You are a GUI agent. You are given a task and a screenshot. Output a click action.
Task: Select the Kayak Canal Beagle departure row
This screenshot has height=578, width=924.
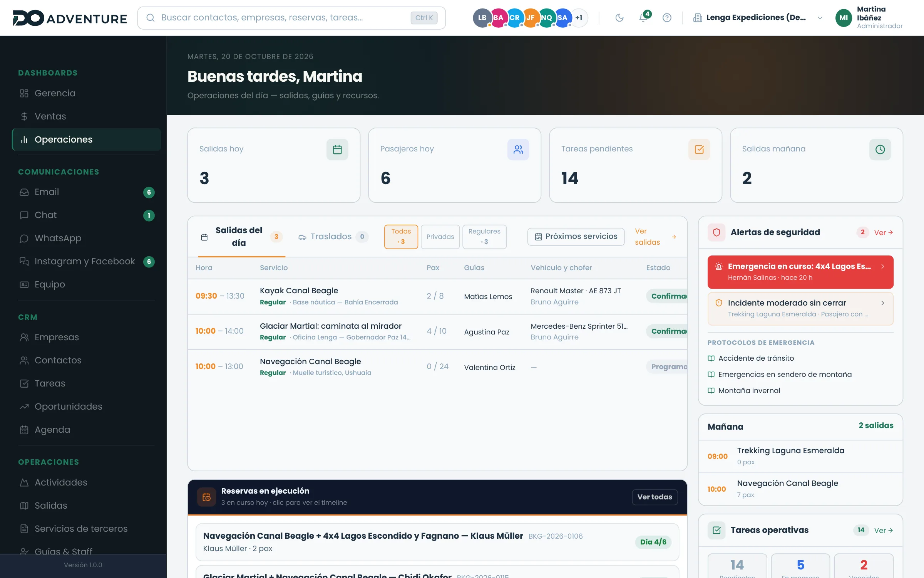tap(437, 296)
